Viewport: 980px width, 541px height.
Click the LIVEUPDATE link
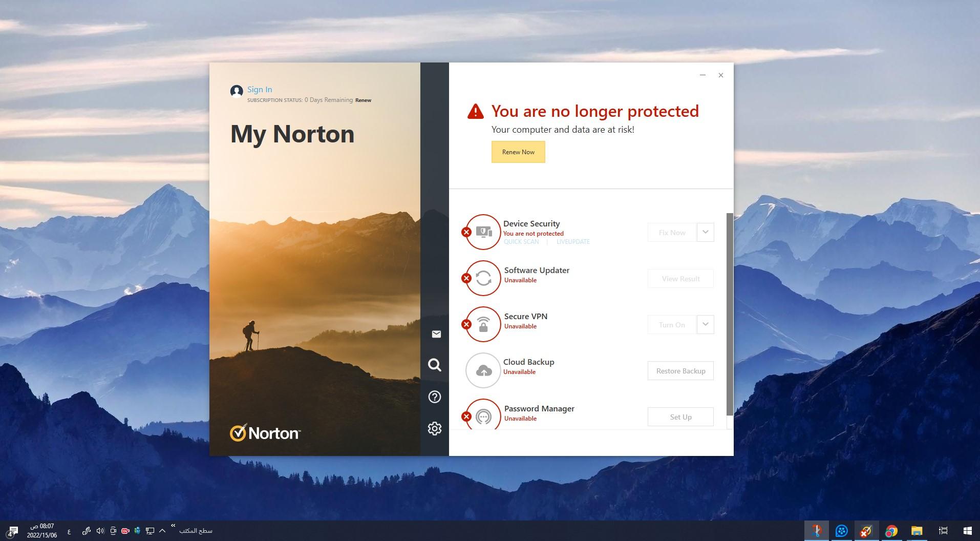click(x=573, y=242)
